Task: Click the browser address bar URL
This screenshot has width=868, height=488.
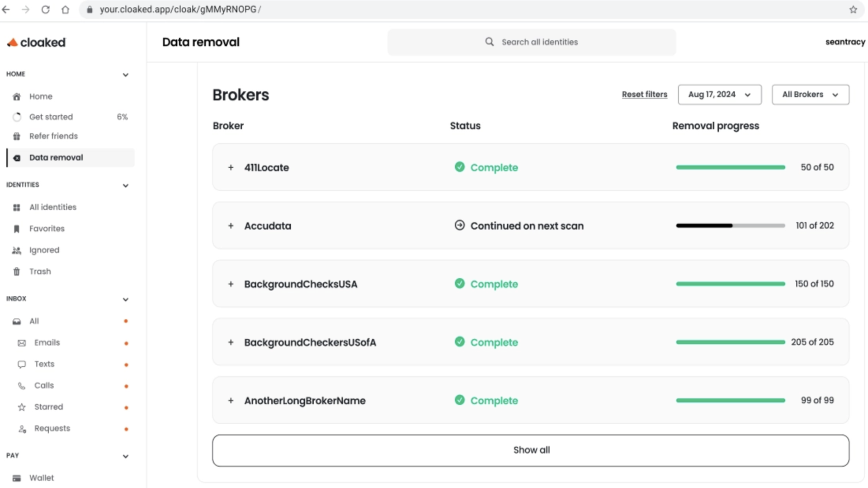Action: coord(180,9)
